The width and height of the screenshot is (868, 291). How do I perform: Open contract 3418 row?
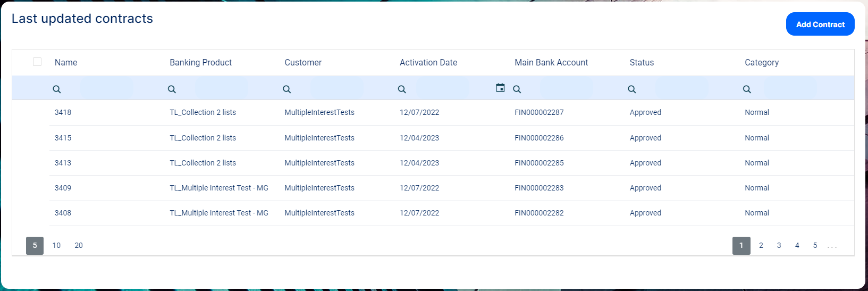pyautogui.click(x=63, y=112)
